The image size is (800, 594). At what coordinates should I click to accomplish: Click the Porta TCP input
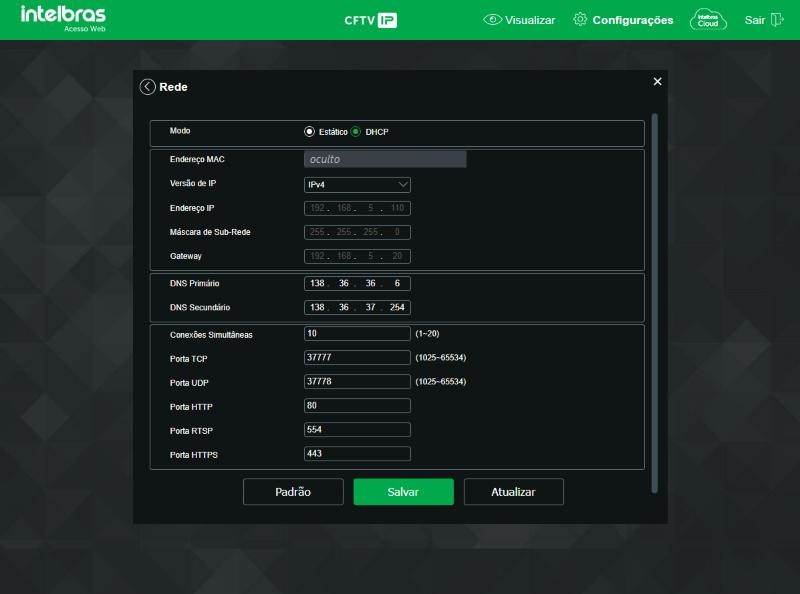point(357,357)
